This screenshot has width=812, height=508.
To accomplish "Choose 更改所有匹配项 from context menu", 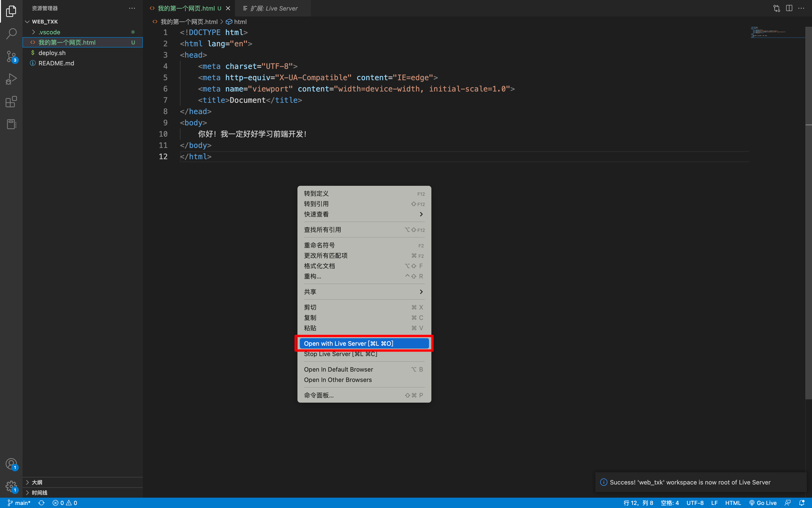I will pos(364,256).
